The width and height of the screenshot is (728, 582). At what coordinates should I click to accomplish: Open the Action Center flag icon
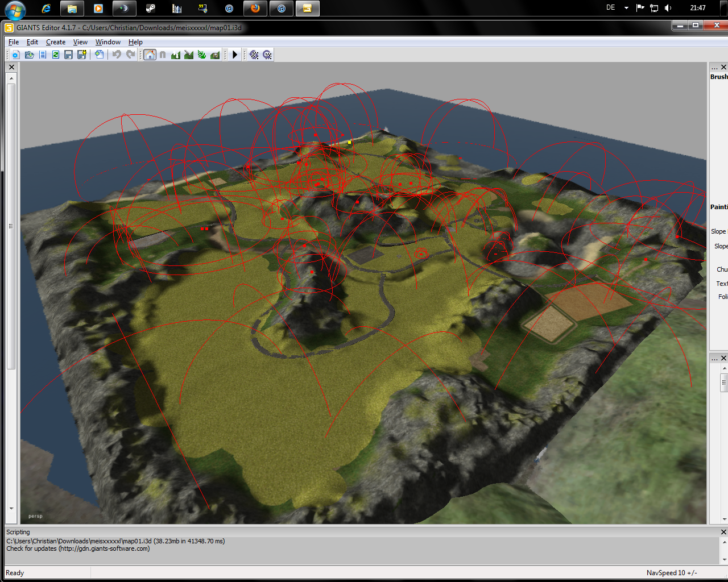coord(640,8)
